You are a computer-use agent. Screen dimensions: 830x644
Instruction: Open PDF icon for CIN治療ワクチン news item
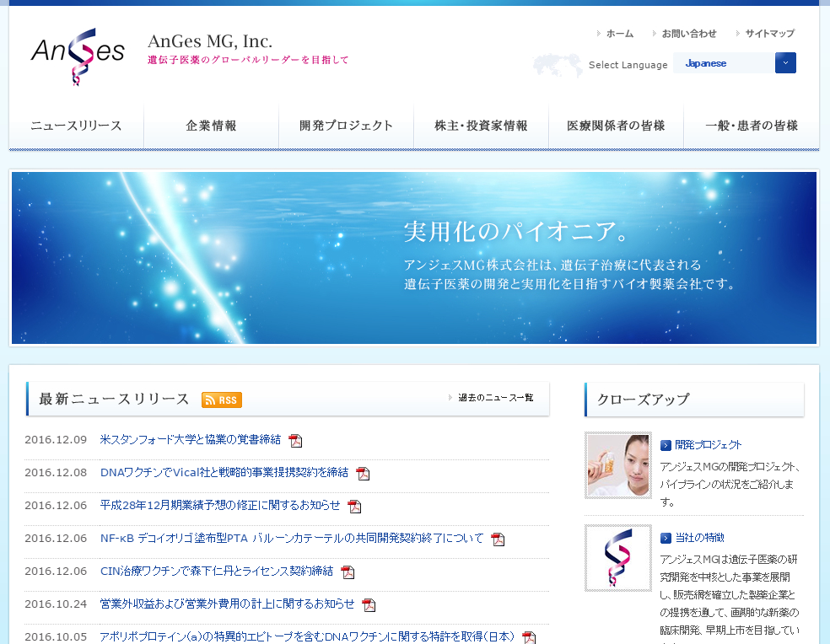[x=348, y=572]
